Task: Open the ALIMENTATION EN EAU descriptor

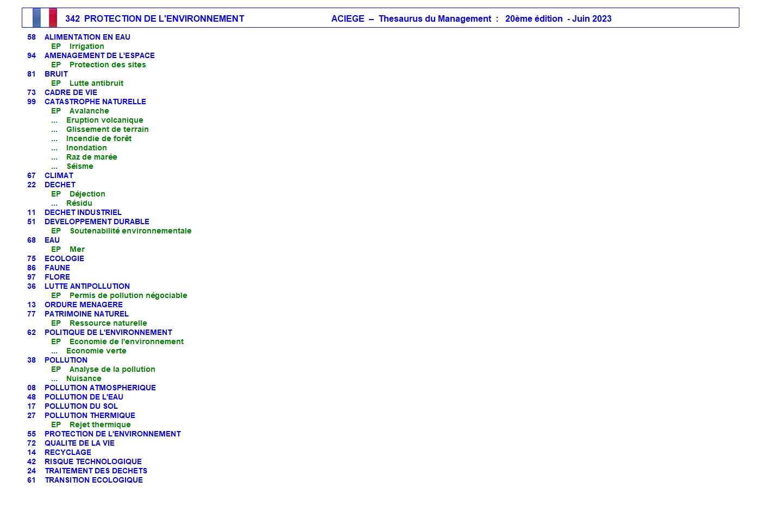Action: [x=87, y=37]
